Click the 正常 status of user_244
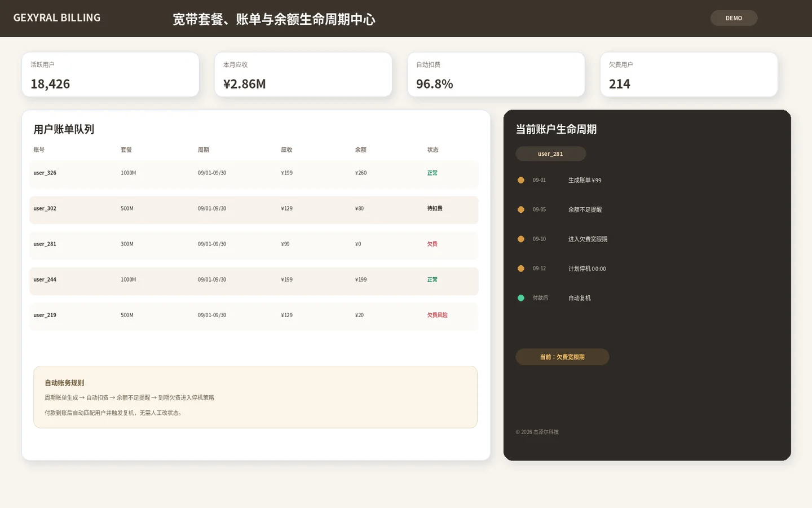This screenshot has height=508, width=812. point(432,279)
